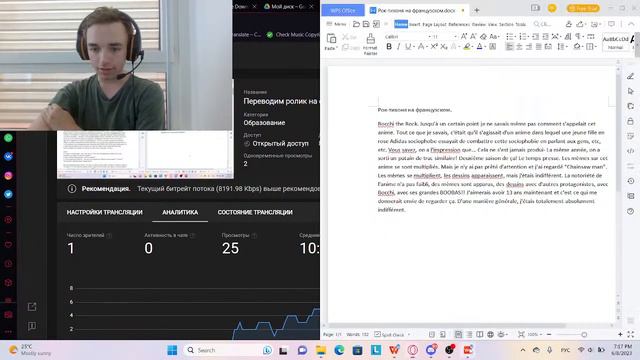Expand the underline style dropdown arrow

click(413, 47)
